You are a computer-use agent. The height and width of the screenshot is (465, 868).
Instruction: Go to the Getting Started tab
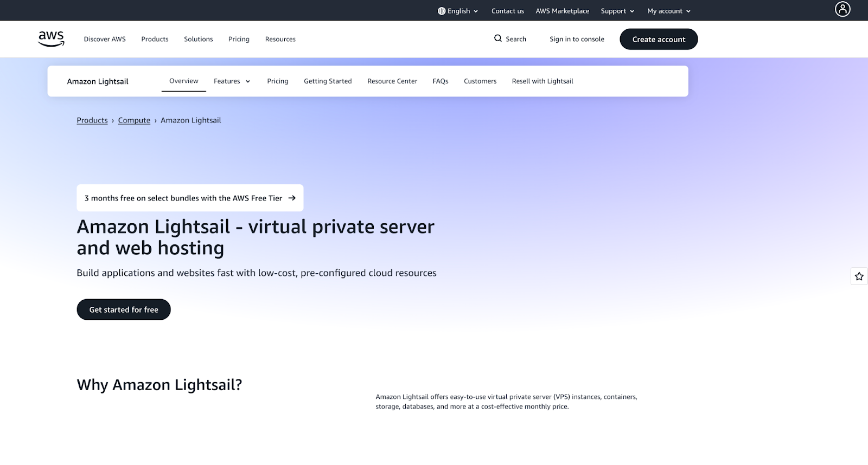[x=328, y=81]
